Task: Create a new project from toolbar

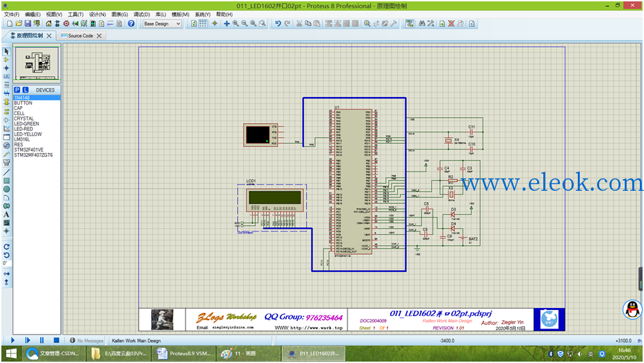Action: click(x=10, y=24)
